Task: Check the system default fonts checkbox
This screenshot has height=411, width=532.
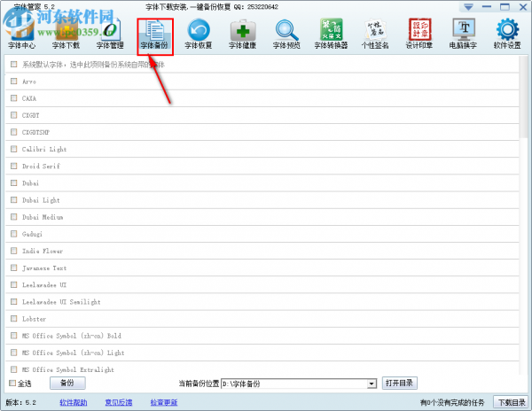Action: (13, 64)
